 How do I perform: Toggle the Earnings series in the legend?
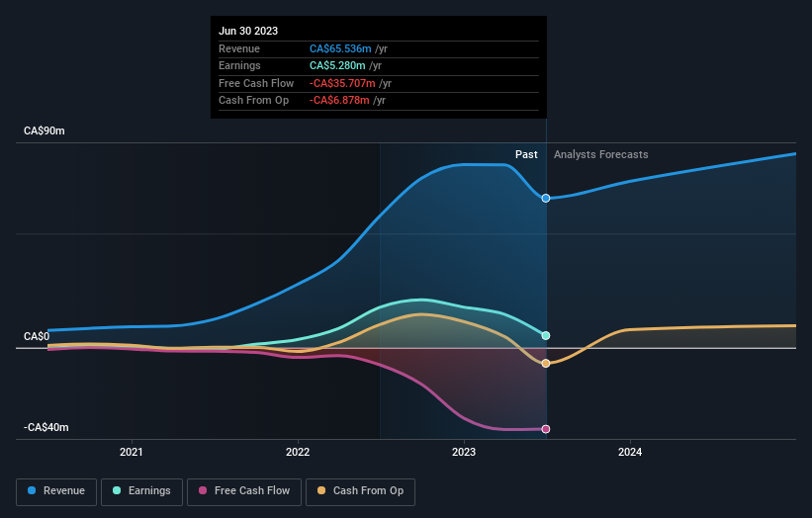tap(141, 491)
